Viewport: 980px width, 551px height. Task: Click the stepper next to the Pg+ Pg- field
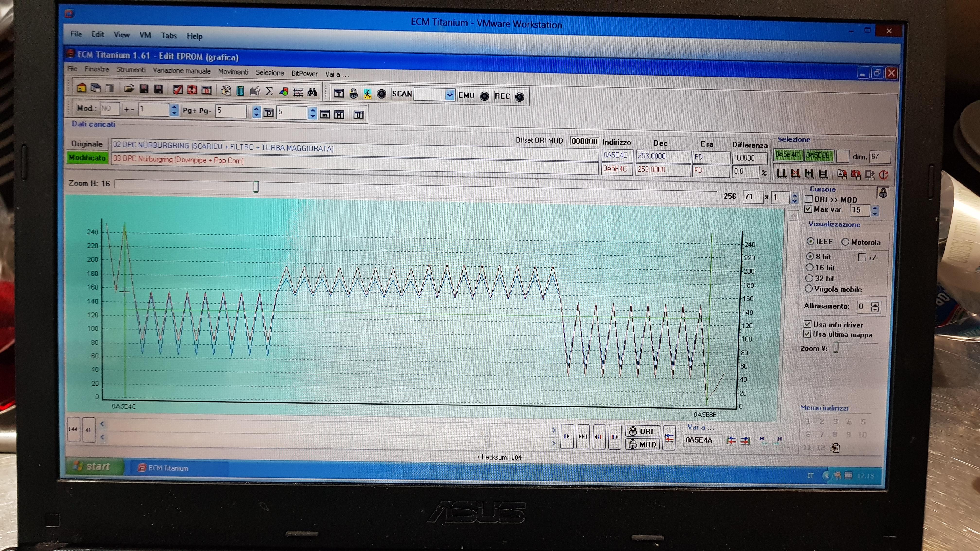point(256,112)
